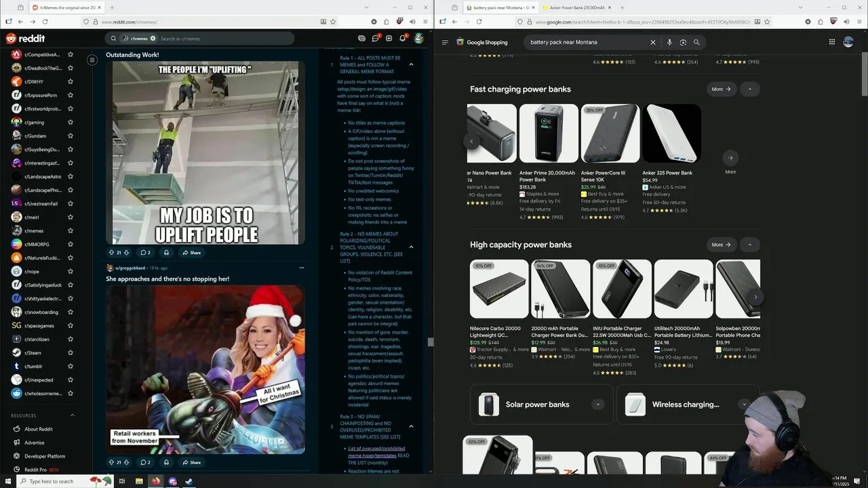Open the Steam taskbar icon

tap(189, 481)
